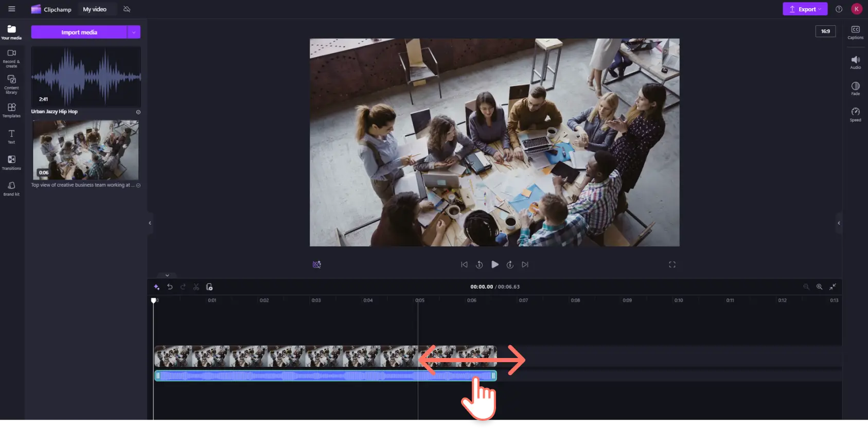Open the Content library sidebar

point(11,84)
